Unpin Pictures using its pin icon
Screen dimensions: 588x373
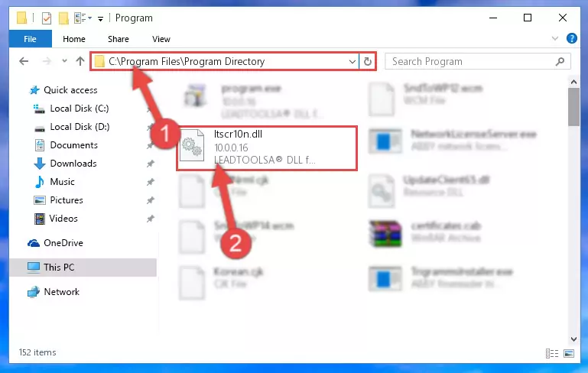pyautogui.click(x=151, y=200)
